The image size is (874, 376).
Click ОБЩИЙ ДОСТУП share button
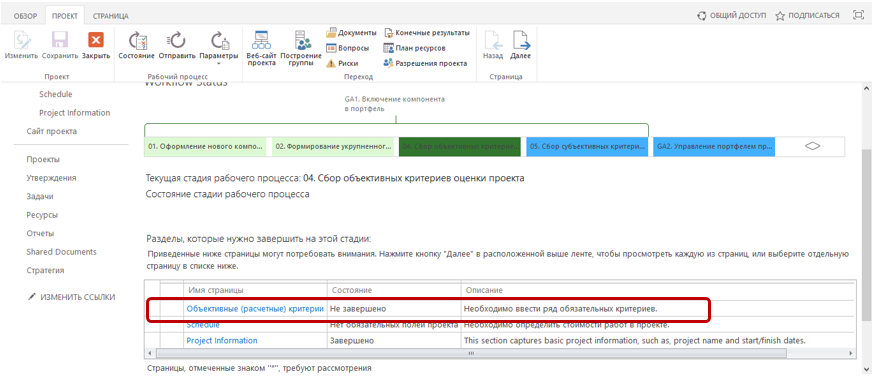coord(732,16)
